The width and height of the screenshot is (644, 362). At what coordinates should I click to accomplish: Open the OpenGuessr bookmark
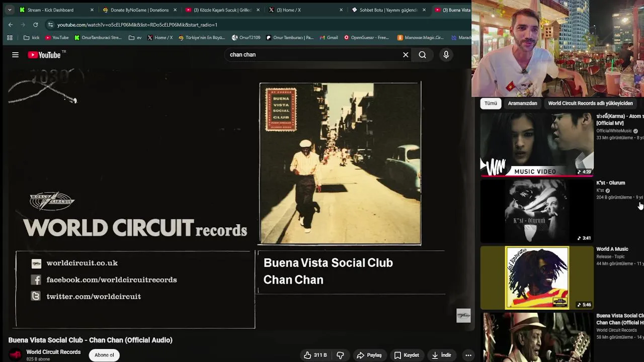[366, 38]
